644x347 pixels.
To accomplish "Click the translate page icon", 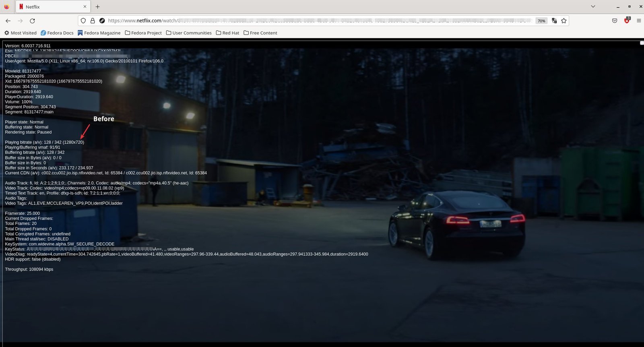I will (554, 21).
